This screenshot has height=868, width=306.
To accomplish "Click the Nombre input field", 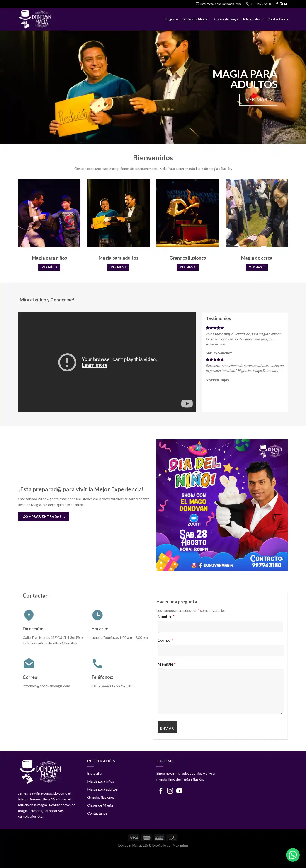I will (x=220, y=627).
